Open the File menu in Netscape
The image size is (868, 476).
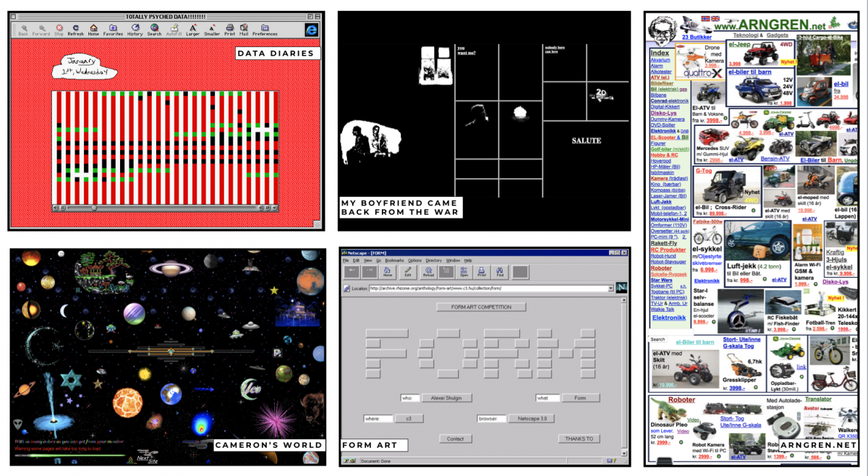(x=345, y=260)
